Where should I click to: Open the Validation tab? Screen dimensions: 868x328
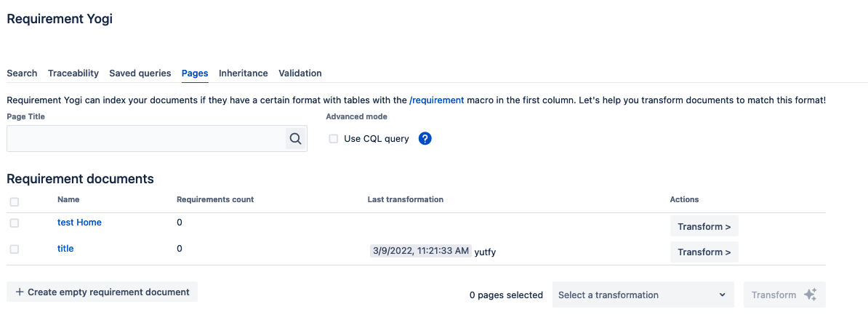pos(300,73)
